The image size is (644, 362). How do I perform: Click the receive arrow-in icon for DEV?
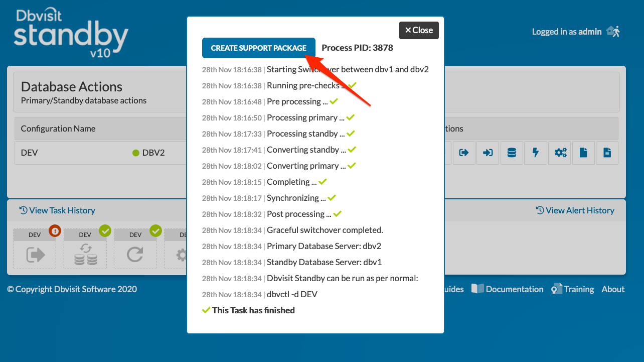click(488, 153)
